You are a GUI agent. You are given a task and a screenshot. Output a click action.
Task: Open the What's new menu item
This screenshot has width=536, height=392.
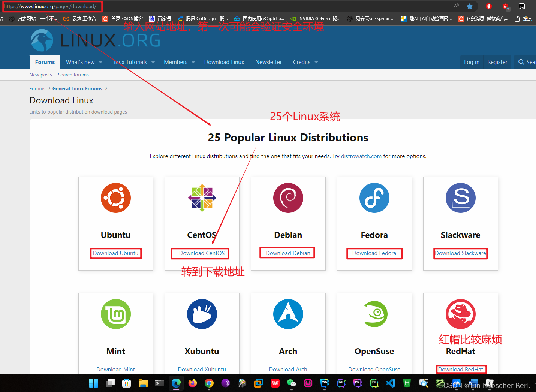coord(80,62)
